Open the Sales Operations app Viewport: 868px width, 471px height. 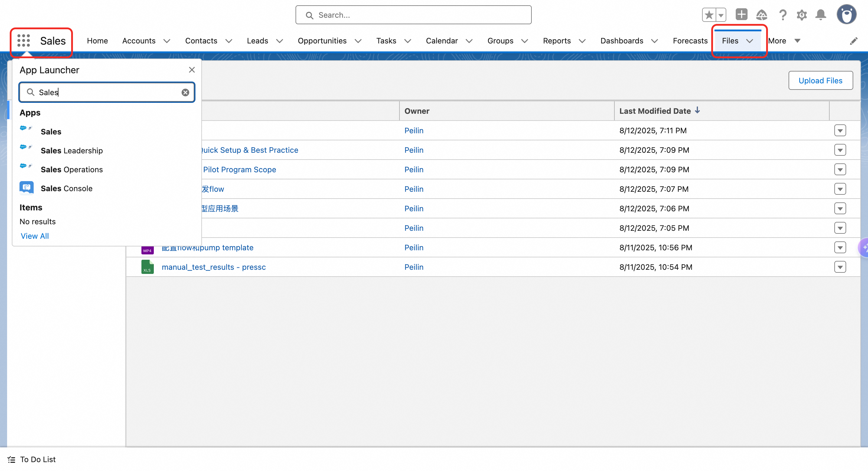pos(72,169)
